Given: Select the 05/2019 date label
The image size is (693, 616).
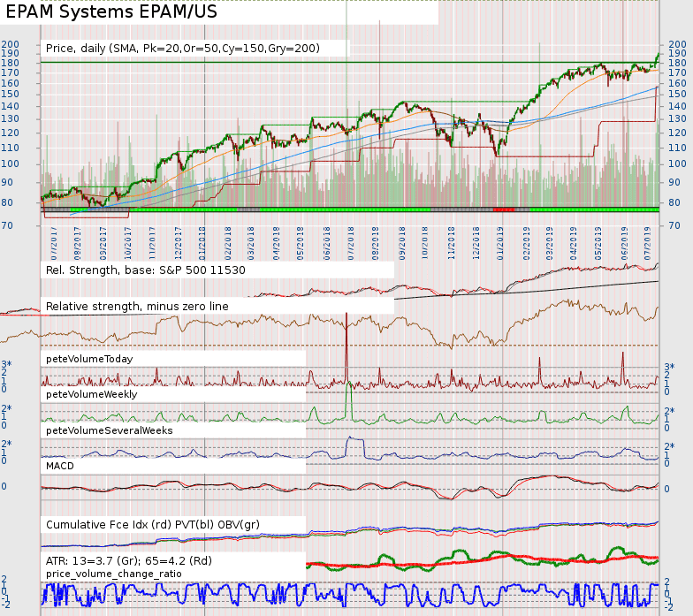Looking at the screenshot, I should pos(598,244).
